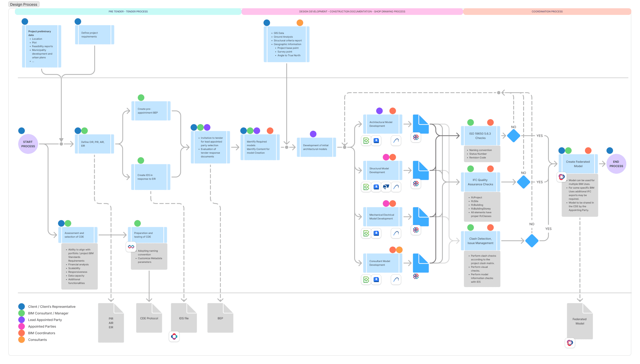Click the green checker icon under Consultant Model Development

[x=366, y=279]
